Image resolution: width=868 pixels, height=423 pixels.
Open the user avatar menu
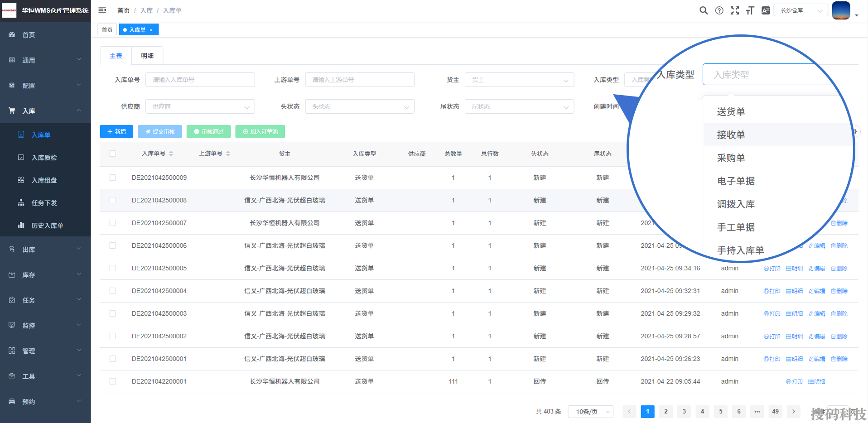tap(845, 10)
